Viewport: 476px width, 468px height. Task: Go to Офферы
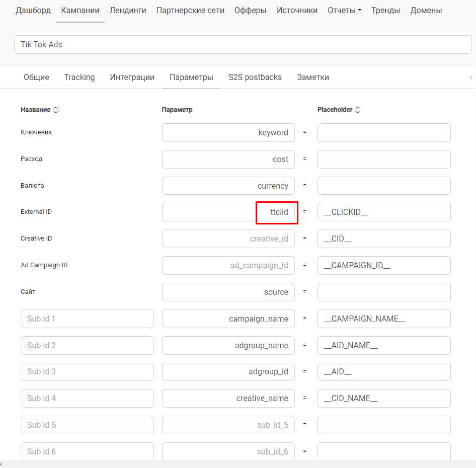click(x=251, y=11)
